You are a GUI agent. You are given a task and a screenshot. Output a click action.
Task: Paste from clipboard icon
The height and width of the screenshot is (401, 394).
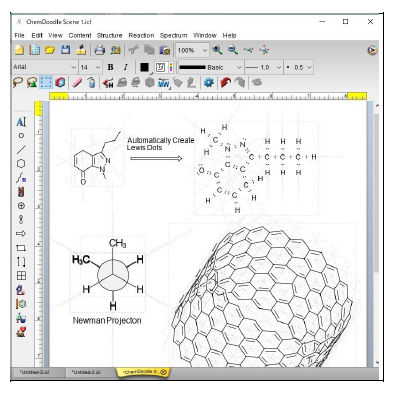click(165, 50)
